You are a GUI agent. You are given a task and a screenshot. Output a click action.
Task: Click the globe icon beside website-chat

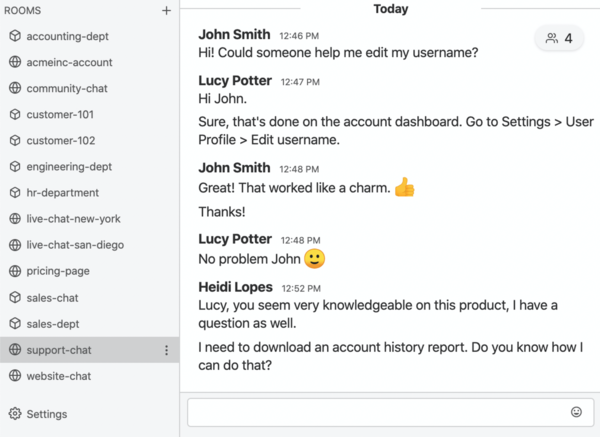(15, 376)
